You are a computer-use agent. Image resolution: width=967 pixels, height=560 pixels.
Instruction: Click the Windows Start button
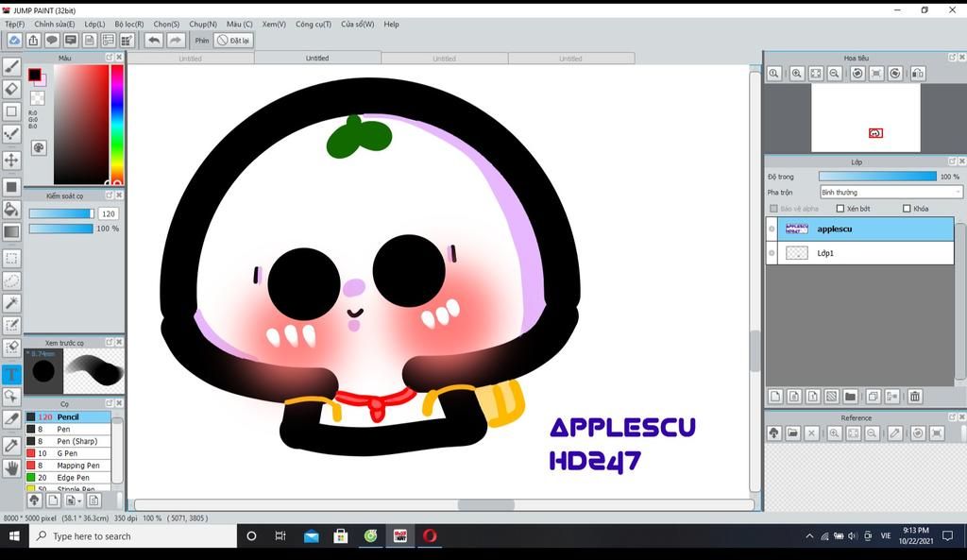tap(14, 536)
